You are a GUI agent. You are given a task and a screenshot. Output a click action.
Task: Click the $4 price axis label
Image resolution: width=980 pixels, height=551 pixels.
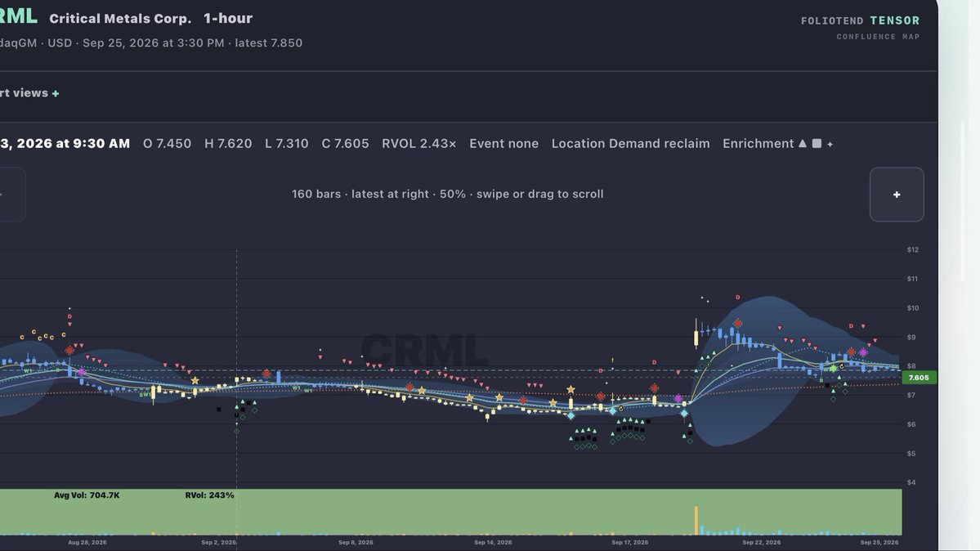point(911,482)
